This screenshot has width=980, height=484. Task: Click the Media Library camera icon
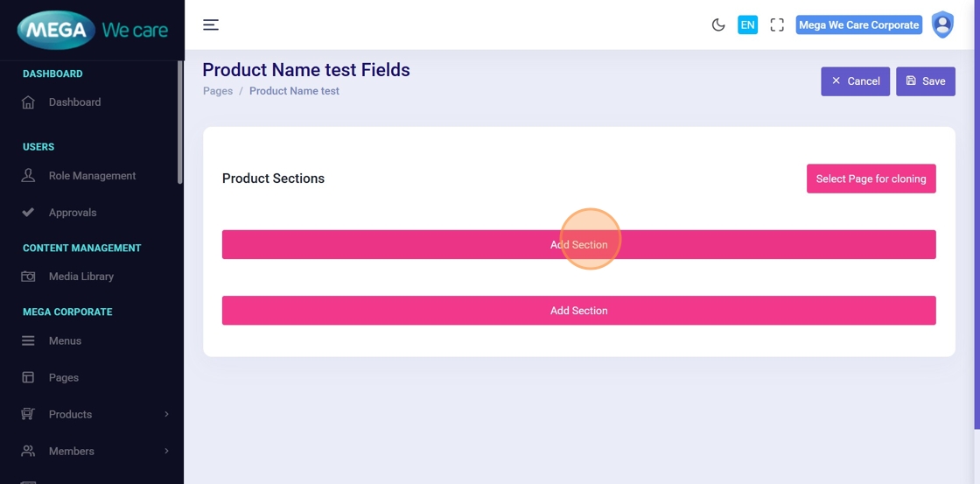tap(28, 277)
